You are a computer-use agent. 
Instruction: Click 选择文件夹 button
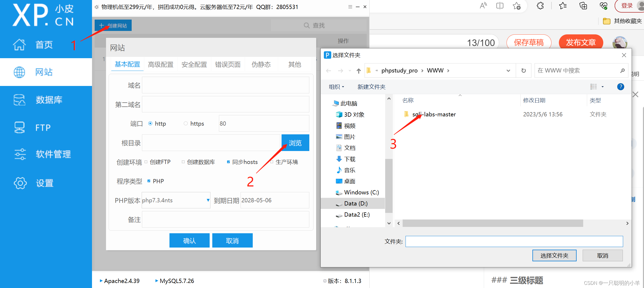[554, 255]
